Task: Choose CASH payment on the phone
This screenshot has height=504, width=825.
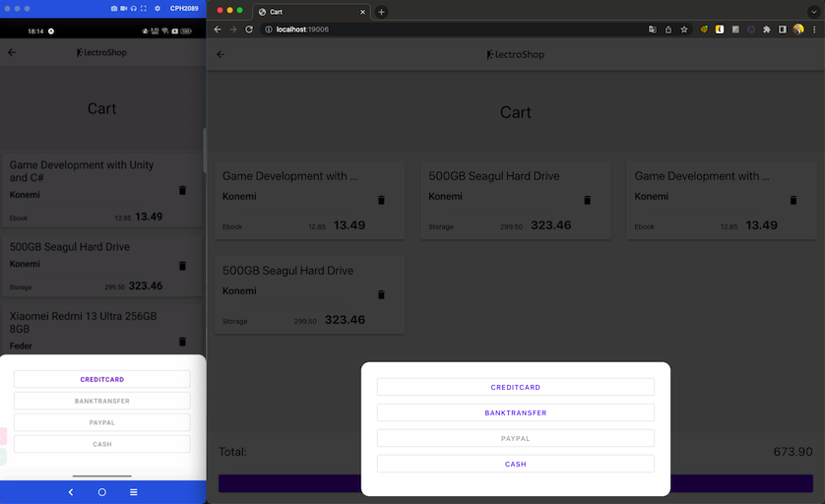Action: point(102,444)
